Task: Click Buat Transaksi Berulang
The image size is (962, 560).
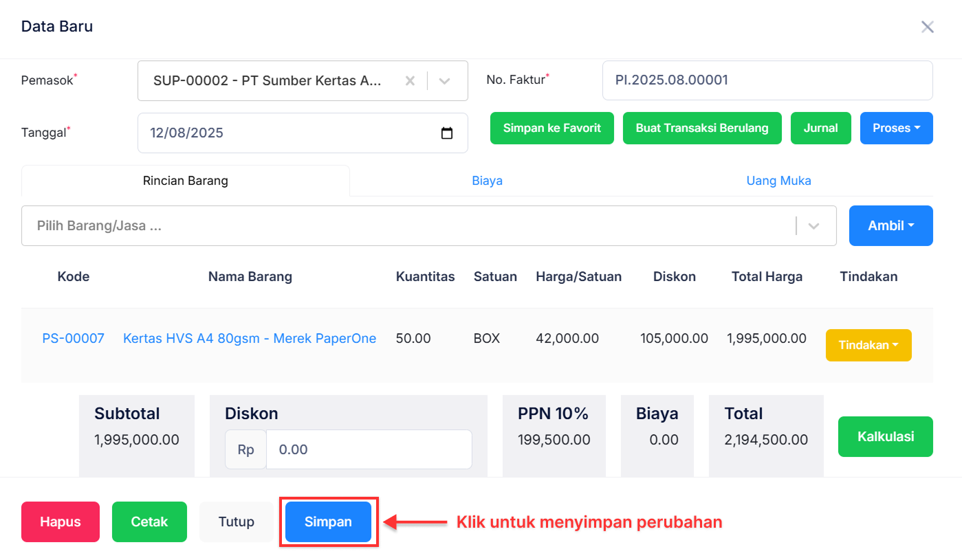Action: pos(702,128)
